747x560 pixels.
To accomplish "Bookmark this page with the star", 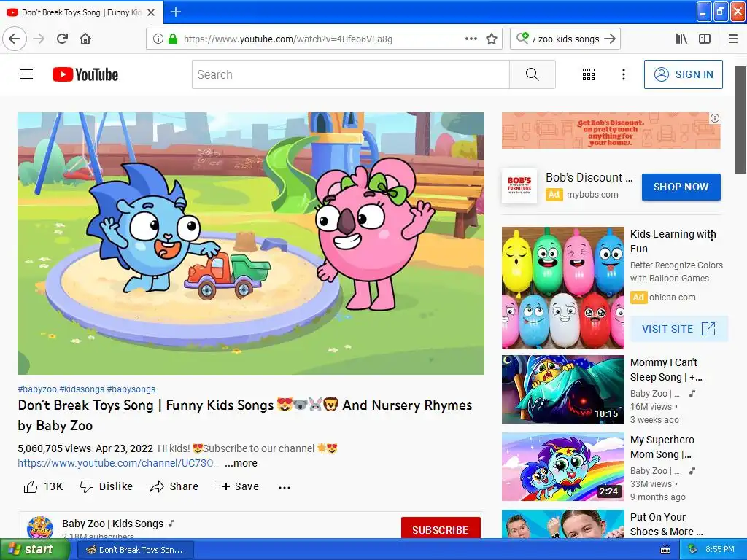I will pos(492,39).
